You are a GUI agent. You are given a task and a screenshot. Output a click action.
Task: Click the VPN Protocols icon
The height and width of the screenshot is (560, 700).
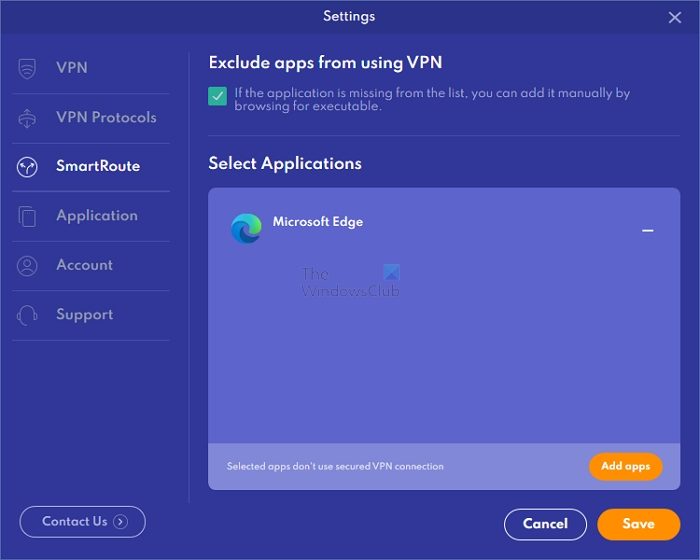pyautogui.click(x=27, y=118)
